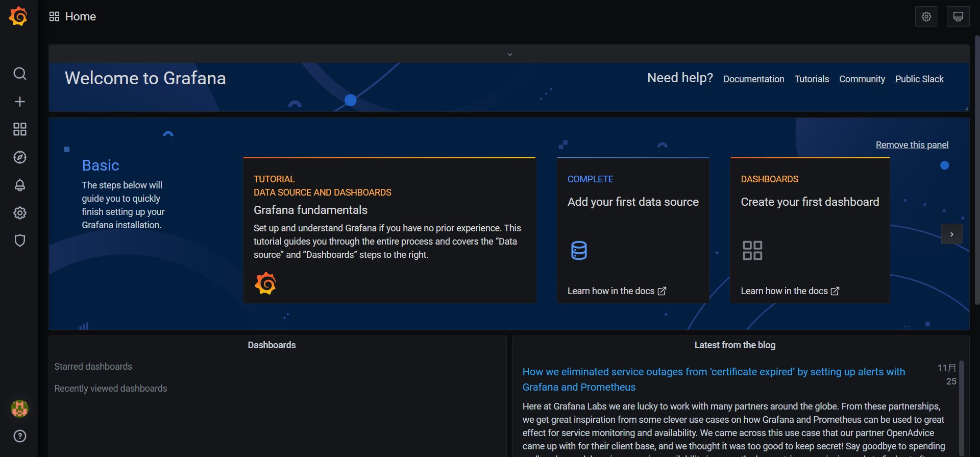Show next setup cards with right arrow
Screen dimensions: 980x457
(x=952, y=234)
